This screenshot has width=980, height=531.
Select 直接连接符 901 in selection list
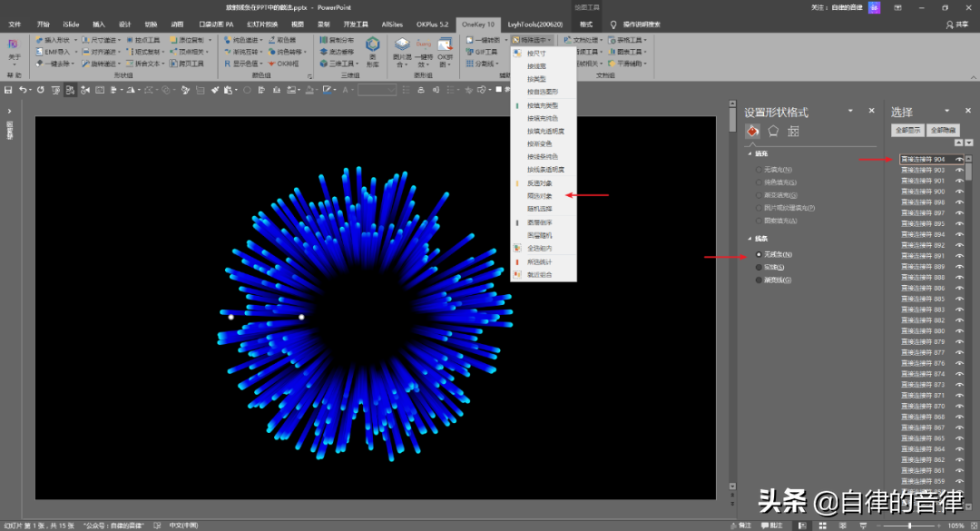[923, 181]
